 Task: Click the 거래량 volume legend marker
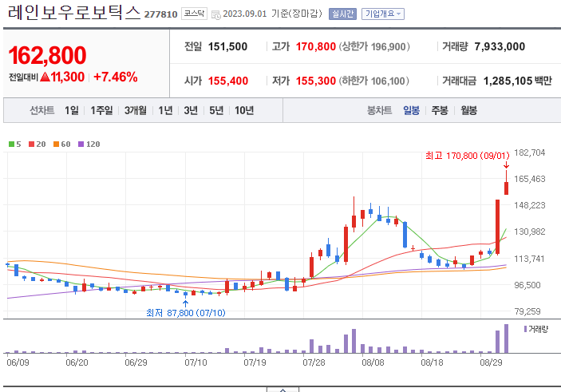pyautogui.click(x=525, y=329)
